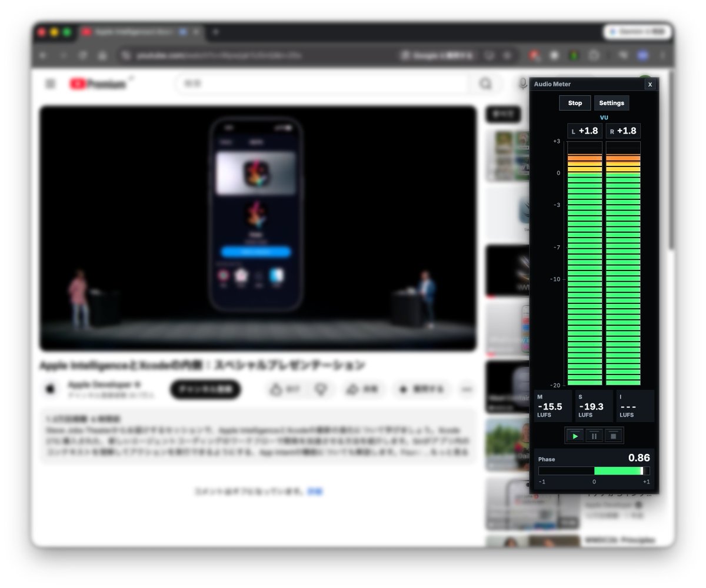The width and height of the screenshot is (706, 588).
Task: Click the I integrated LUFS readout
Action: [x=635, y=406]
